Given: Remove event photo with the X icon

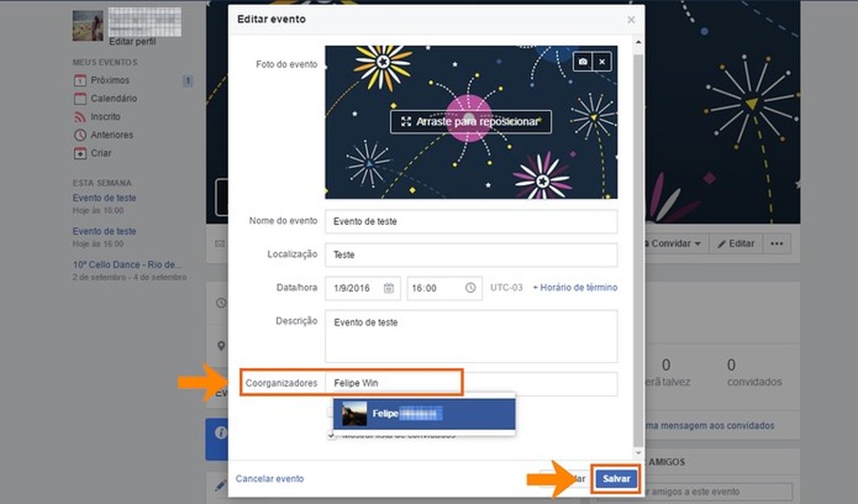Looking at the screenshot, I should [x=602, y=62].
